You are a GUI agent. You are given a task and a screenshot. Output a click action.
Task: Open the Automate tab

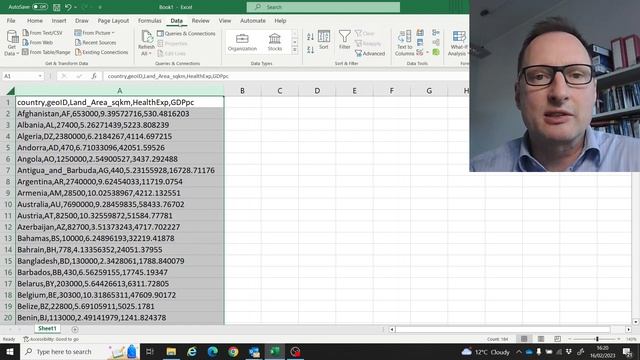253,20
